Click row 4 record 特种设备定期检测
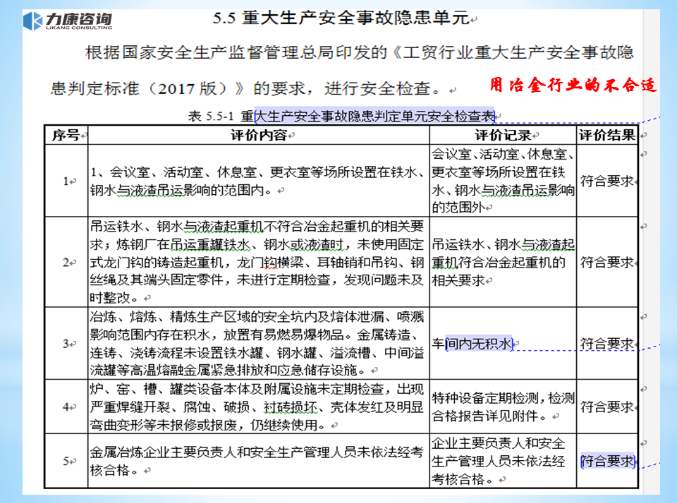Image resolution: width=677 pixels, height=503 pixels. pos(503,407)
